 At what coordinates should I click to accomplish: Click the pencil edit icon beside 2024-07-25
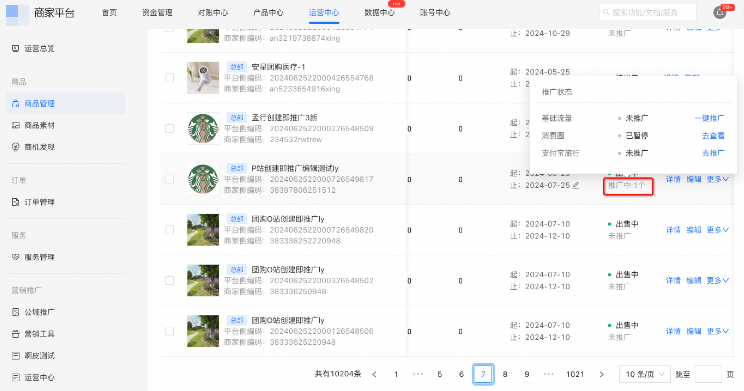576,186
